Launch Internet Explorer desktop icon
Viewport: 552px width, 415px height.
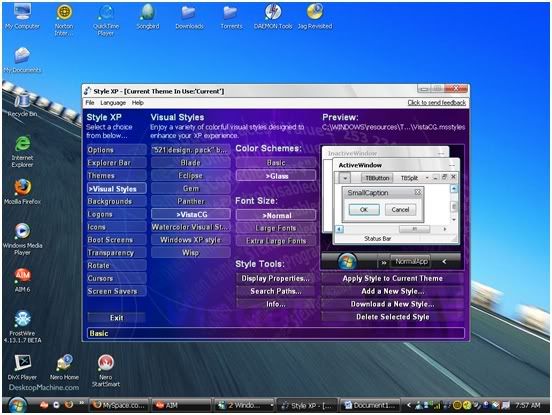click(22, 151)
